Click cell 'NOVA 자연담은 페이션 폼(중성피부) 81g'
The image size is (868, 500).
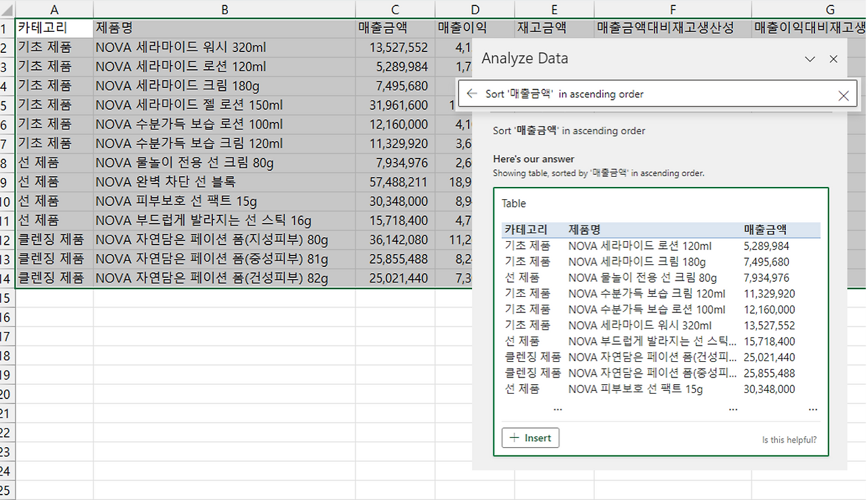[224, 259]
